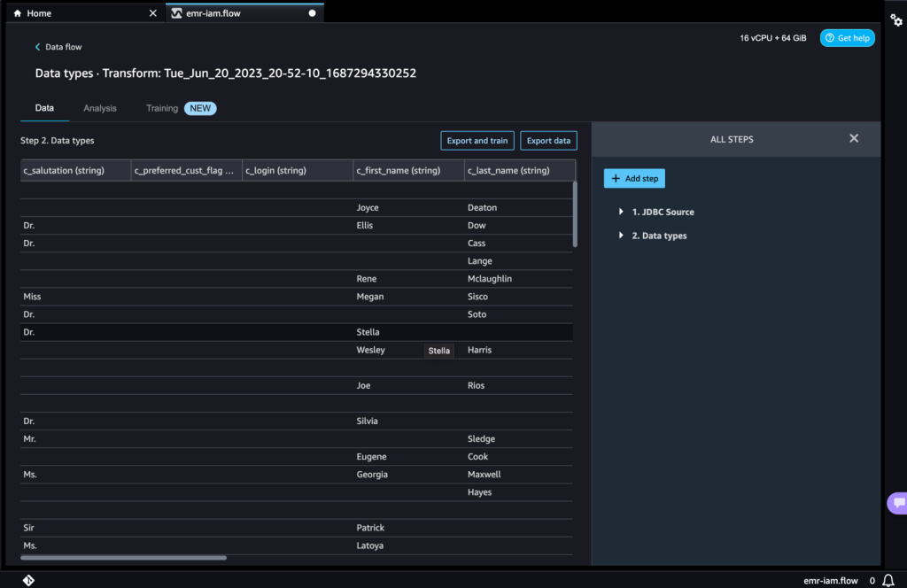Activate the emr-iam.flow tab
Image resolution: width=907 pixels, height=588 pixels.
click(244, 13)
